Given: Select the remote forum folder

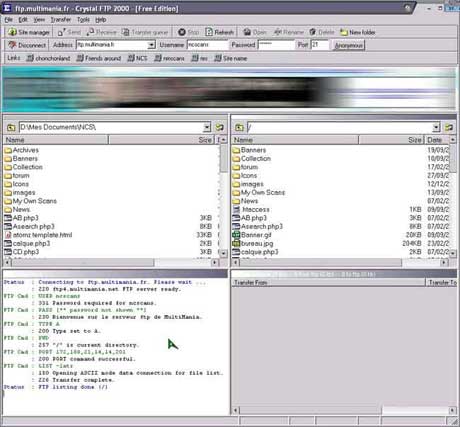Looking at the screenshot, I should [x=245, y=167].
